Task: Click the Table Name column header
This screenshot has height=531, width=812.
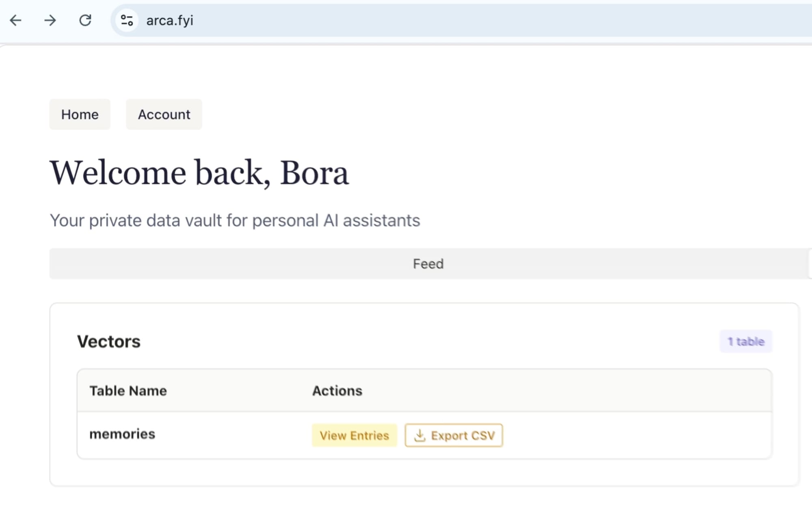Action: coord(128,391)
